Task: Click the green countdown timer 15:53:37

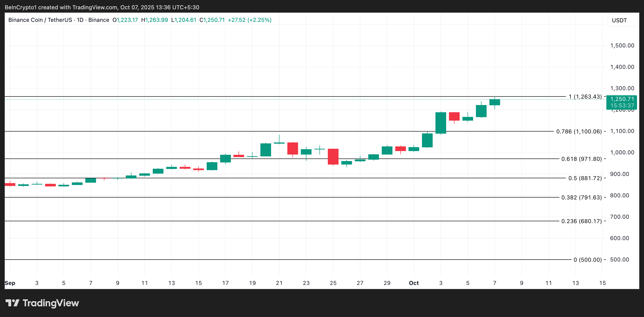Action: (621, 105)
